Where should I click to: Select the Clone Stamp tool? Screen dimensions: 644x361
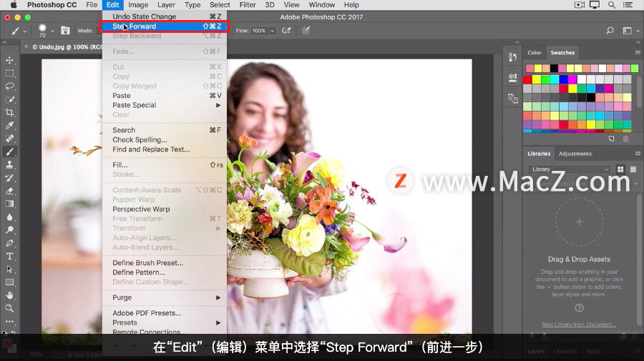(9, 164)
